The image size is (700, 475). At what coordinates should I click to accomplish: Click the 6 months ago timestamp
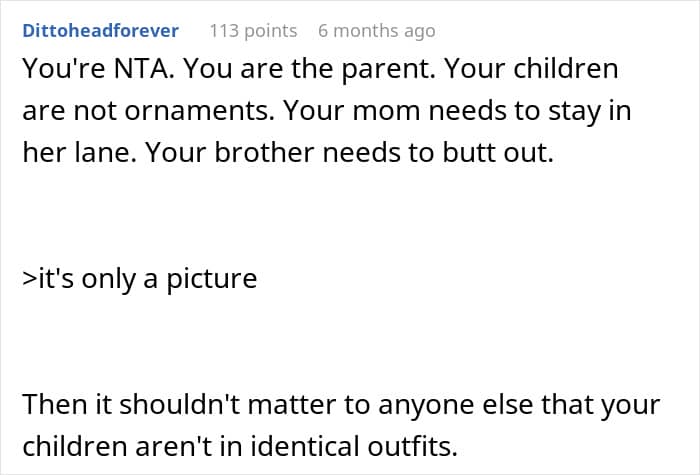376,31
